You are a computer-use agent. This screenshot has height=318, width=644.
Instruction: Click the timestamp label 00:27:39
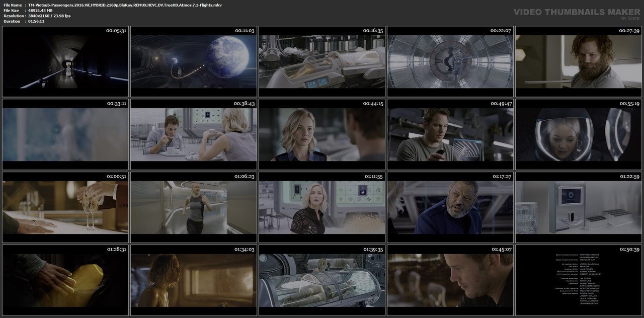pyautogui.click(x=629, y=31)
